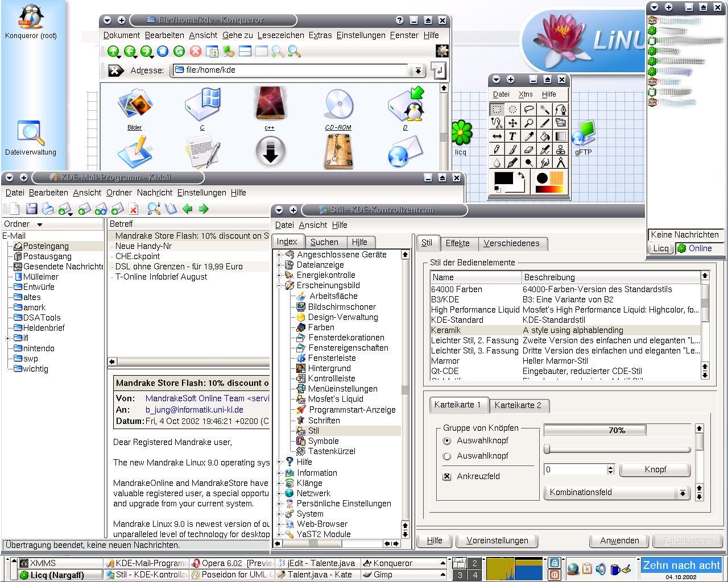Click the Home icon in Konqueror toolbar
Screen dimensions: 728x582
pyautogui.click(x=163, y=52)
